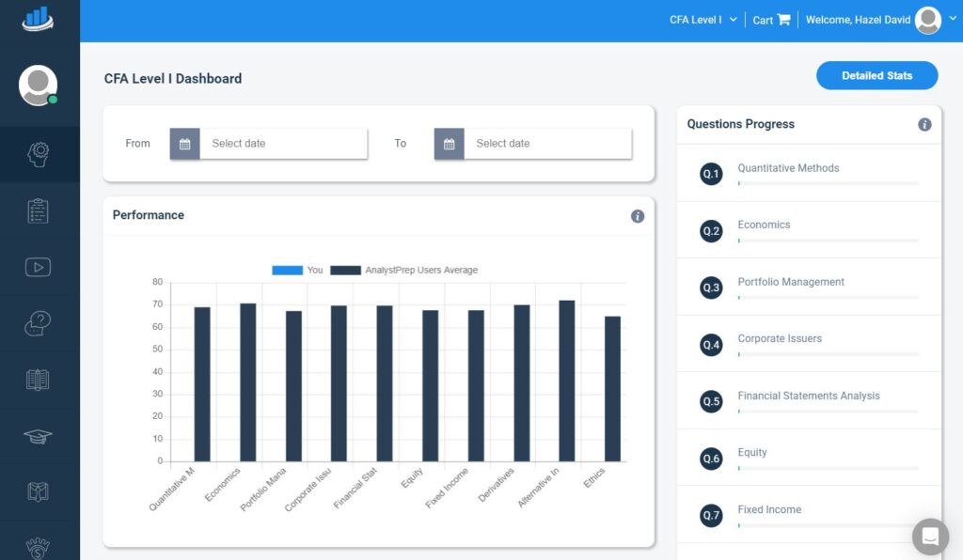Click the shopping cart icon
Viewport: 963px width, 560px height.
coord(783,20)
